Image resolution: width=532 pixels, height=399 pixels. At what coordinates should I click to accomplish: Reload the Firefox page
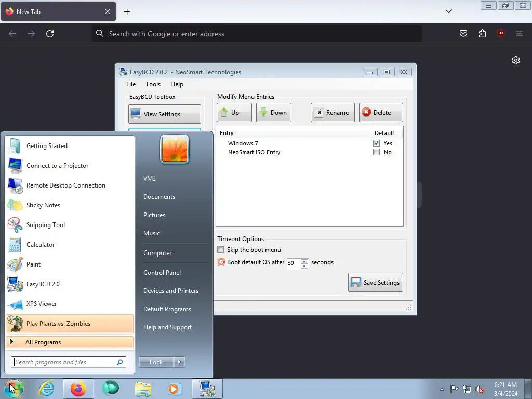pos(50,34)
